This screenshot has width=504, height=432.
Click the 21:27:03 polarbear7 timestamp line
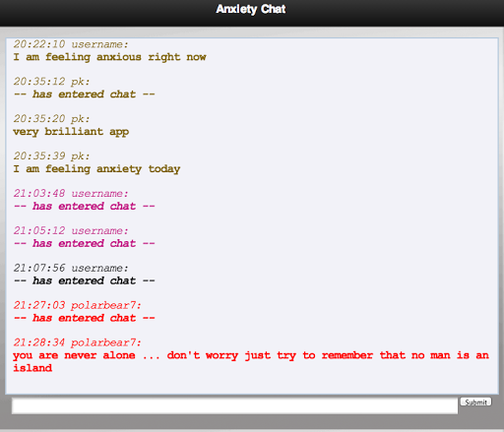(x=78, y=305)
